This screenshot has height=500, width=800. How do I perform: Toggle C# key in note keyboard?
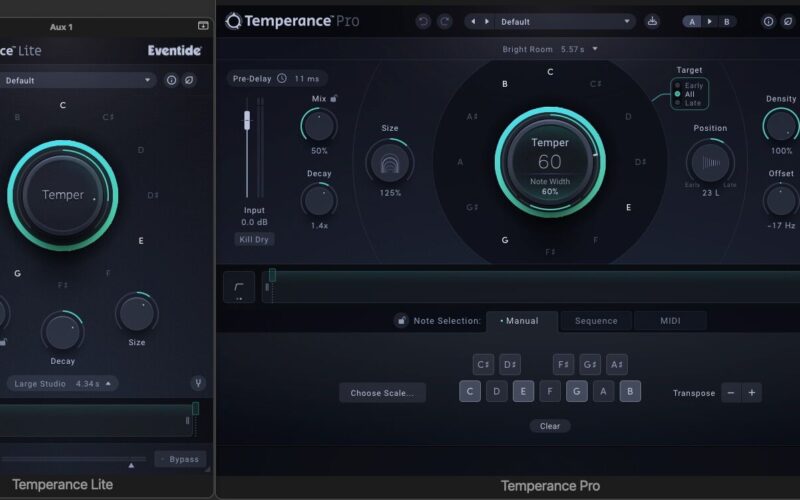[483, 364]
